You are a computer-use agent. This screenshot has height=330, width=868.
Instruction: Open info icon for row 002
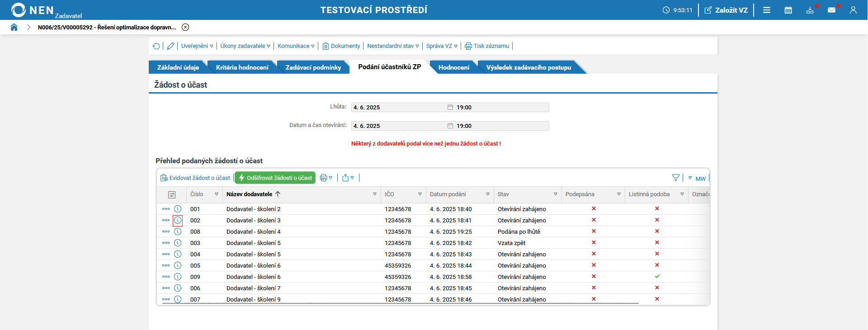[178, 221]
